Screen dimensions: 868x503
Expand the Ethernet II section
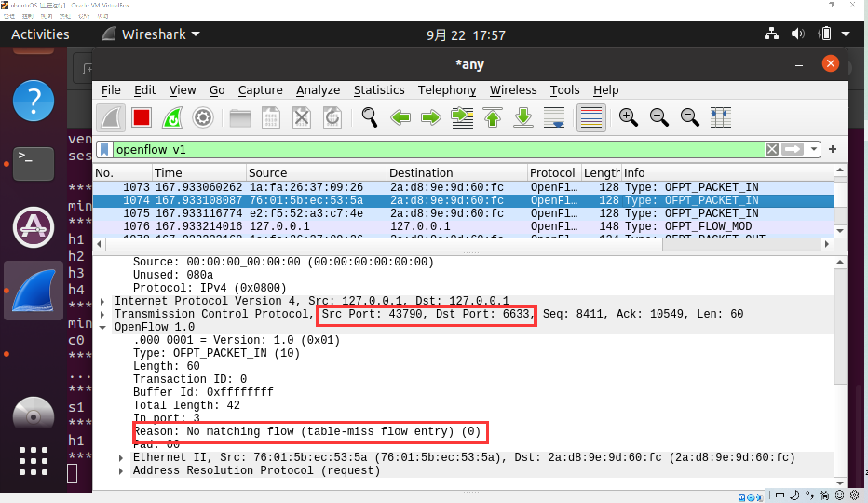[x=121, y=458]
